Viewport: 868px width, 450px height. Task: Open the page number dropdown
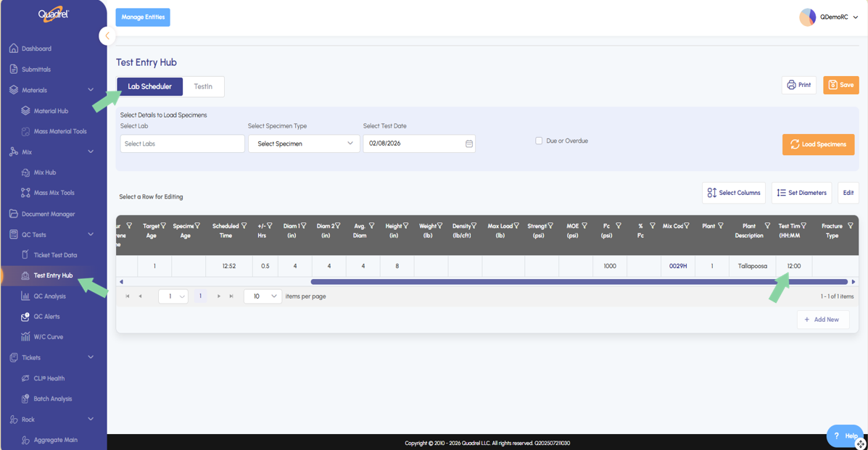pyautogui.click(x=173, y=296)
